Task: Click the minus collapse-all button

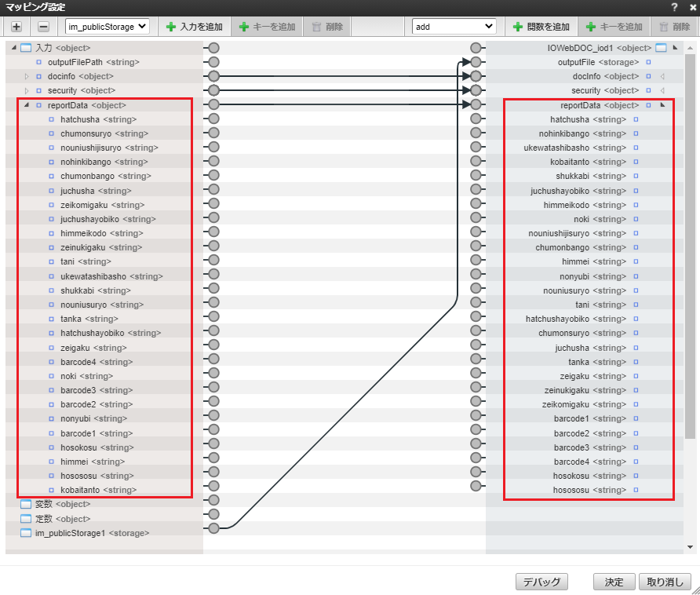Action: pos(43,27)
